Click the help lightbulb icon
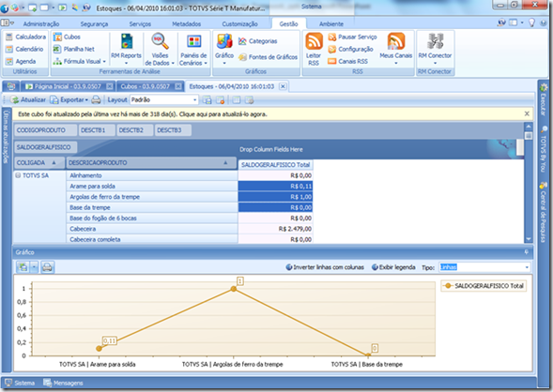 pyautogui.click(x=531, y=23)
